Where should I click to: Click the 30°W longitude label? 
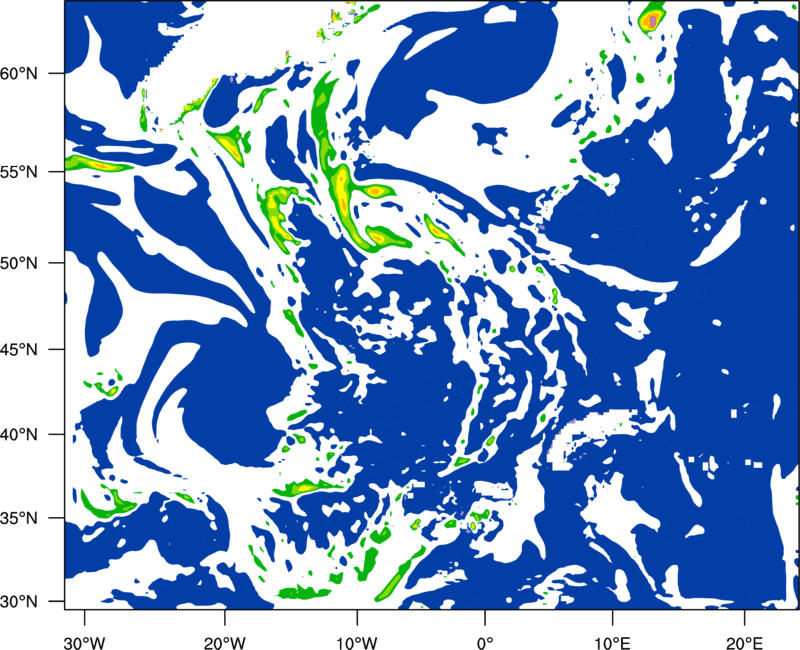pyautogui.click(x=85, y=643)
